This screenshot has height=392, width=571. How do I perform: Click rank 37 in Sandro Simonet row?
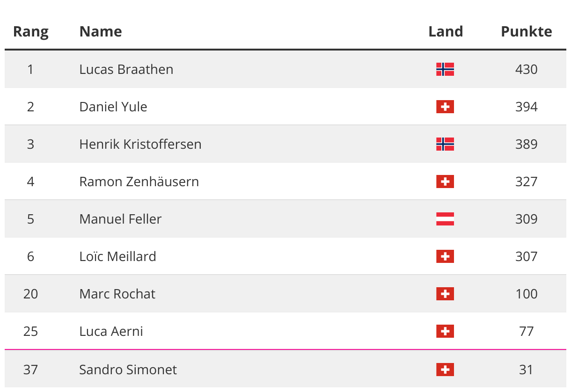[30, 370]
